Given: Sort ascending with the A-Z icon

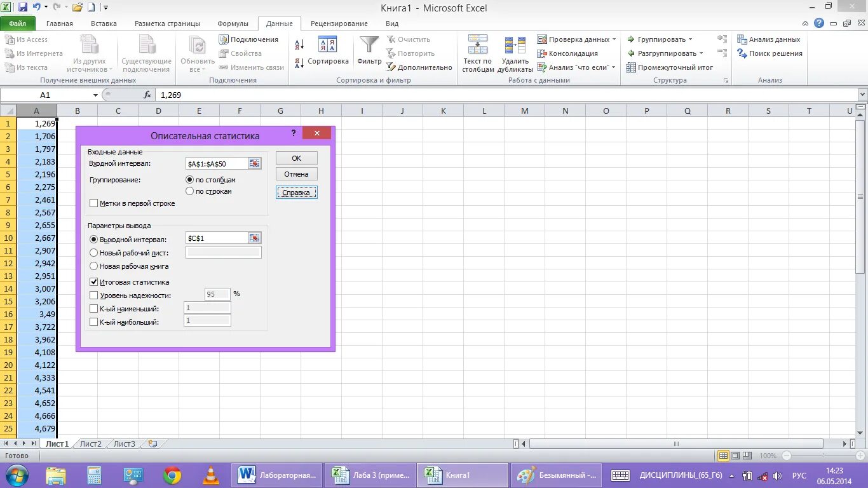Looking at the screenshot, I should click(299, 44).
